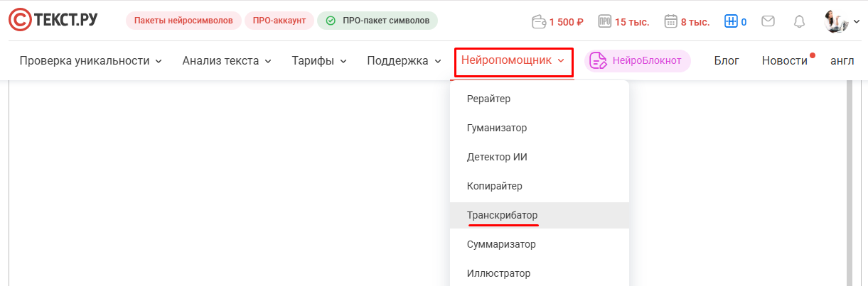The height and width of the screenshot is (286, 868).
Task: Select Рерайтер in the dropdown list
Action: click(x=488, y=99)
